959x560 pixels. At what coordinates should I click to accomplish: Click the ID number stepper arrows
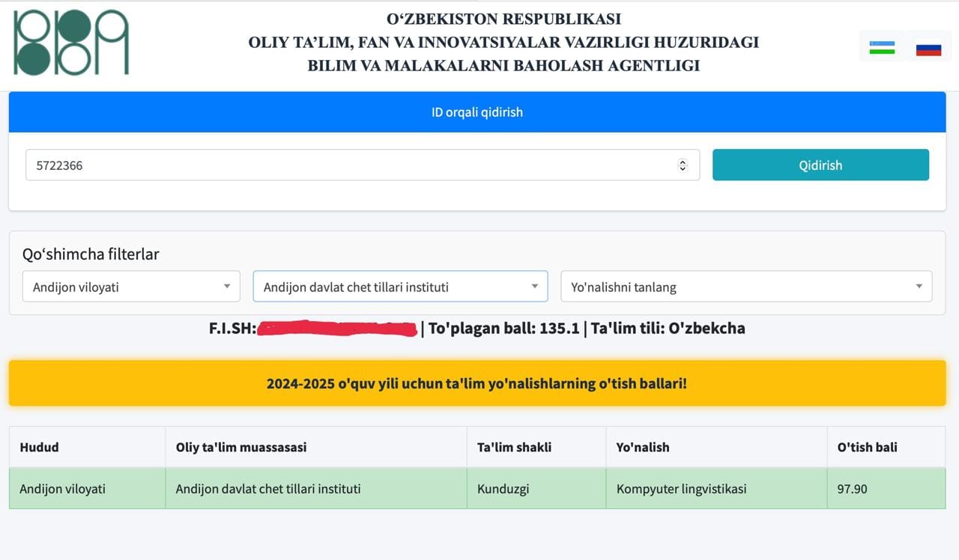pos(682,165)
